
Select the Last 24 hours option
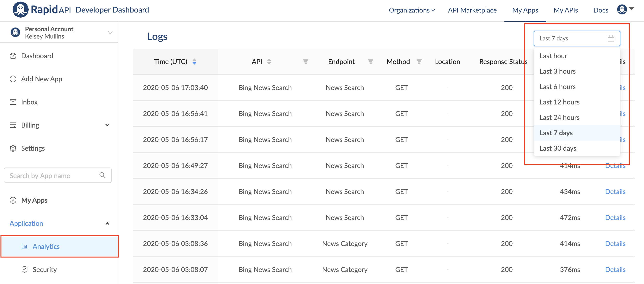(559, 117)
